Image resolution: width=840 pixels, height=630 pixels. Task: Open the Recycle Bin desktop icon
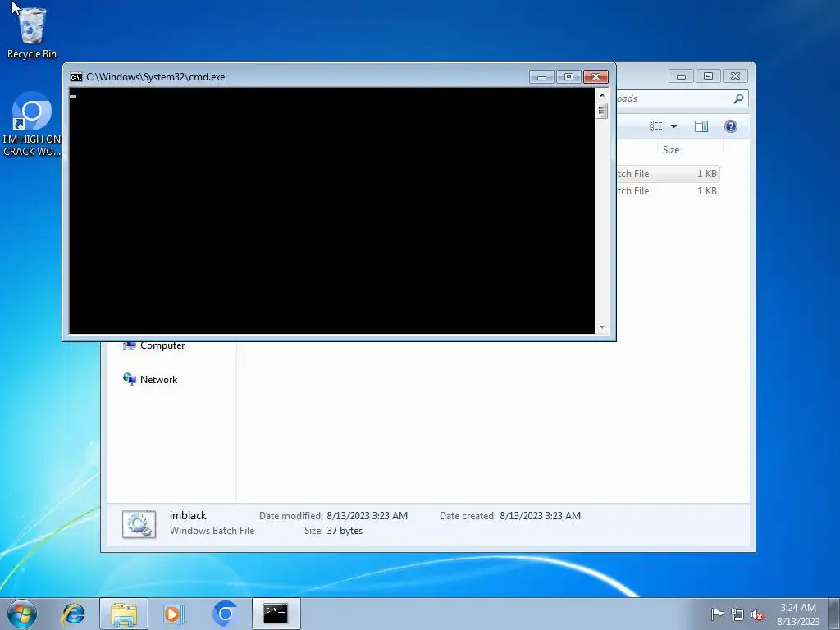point(32,33)
